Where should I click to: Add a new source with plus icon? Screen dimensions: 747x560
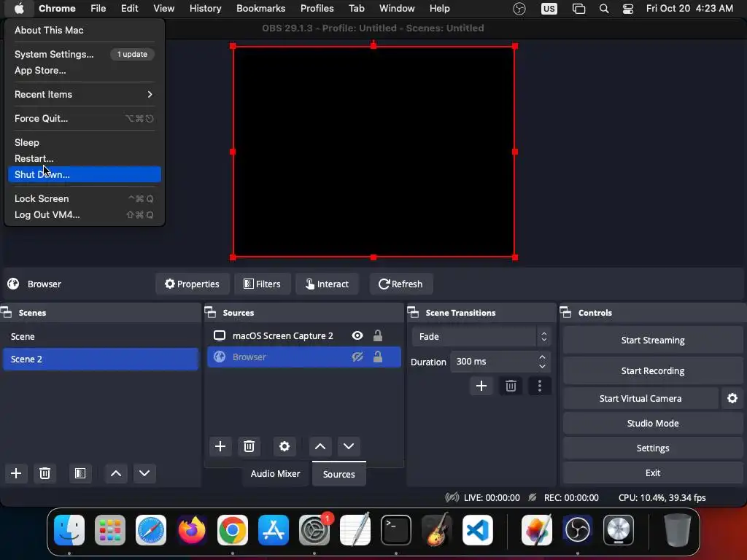click(220, 446)
